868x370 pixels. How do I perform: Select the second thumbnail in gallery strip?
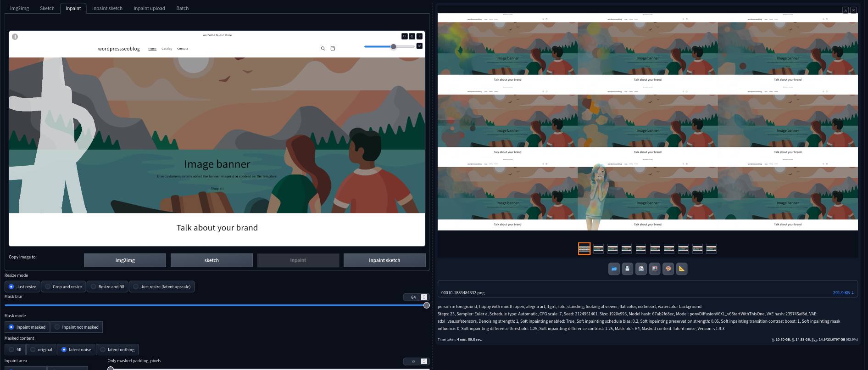(x=598, y=249)
